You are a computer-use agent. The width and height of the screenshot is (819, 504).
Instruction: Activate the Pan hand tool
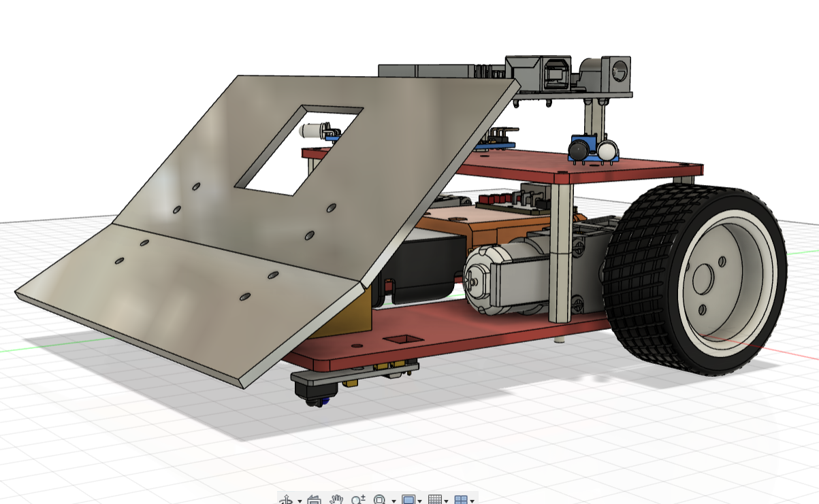click(336, 500)
